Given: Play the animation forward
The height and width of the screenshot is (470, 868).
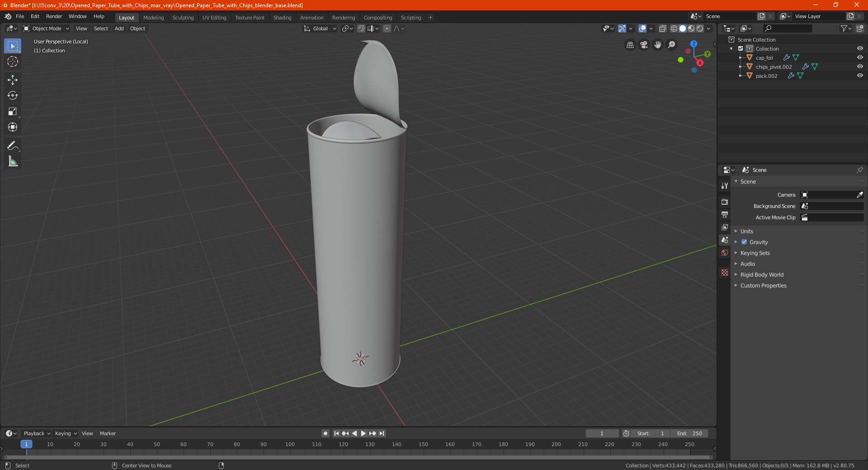Looking at the screenshot, I should click(363, 433).
